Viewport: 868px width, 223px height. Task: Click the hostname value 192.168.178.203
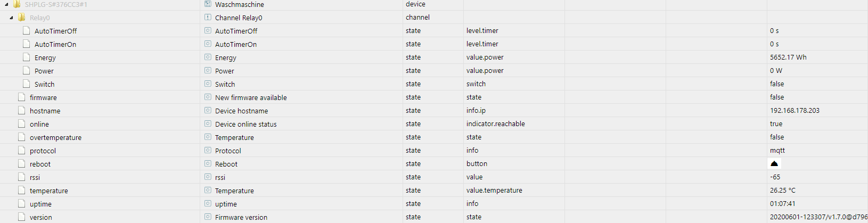(x=795, y=110)
